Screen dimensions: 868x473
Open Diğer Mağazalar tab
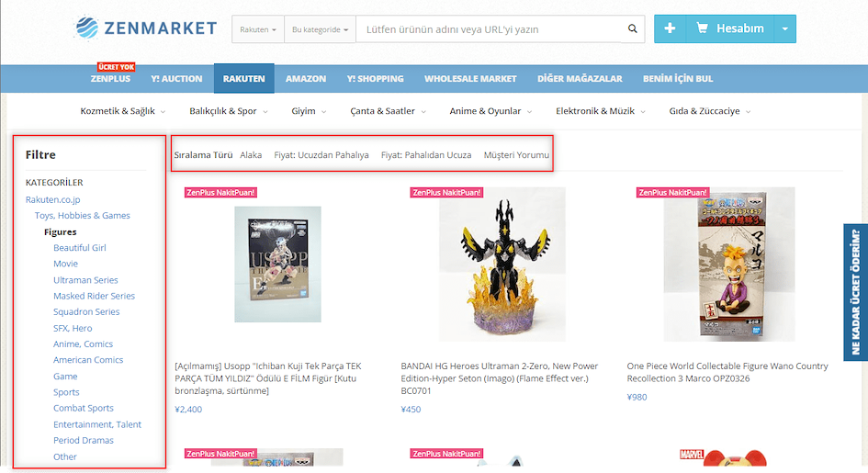(x=580, y=79)
